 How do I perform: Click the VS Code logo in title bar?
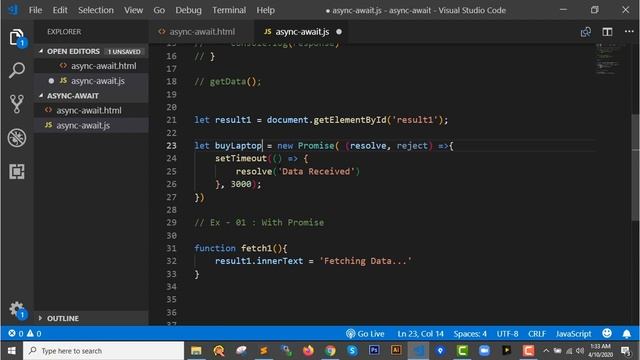(x=13, y=9)
